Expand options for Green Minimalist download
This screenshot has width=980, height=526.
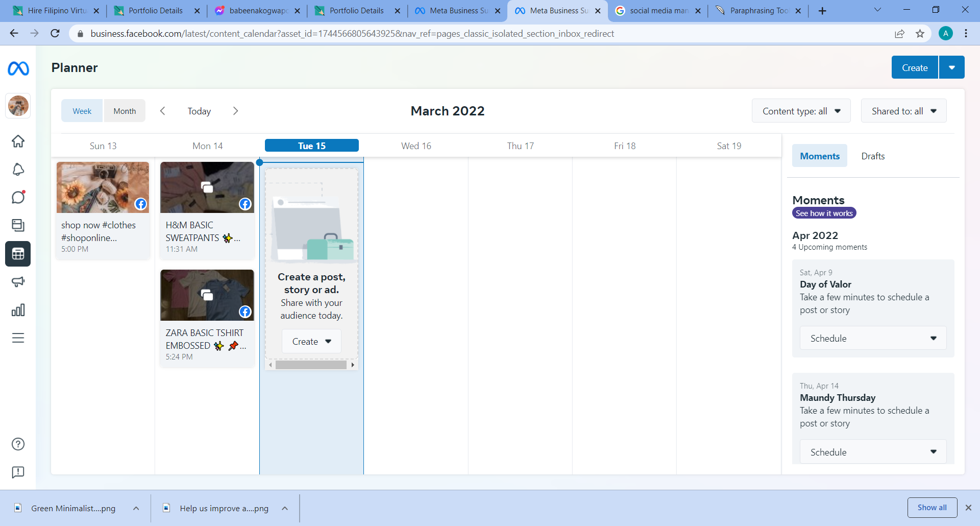click(136, 508)
